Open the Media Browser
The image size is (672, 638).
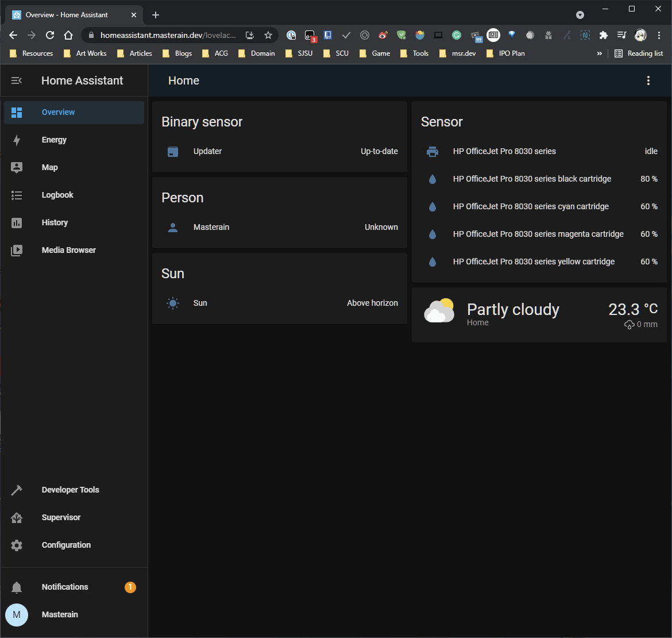(x=68, y=250)
